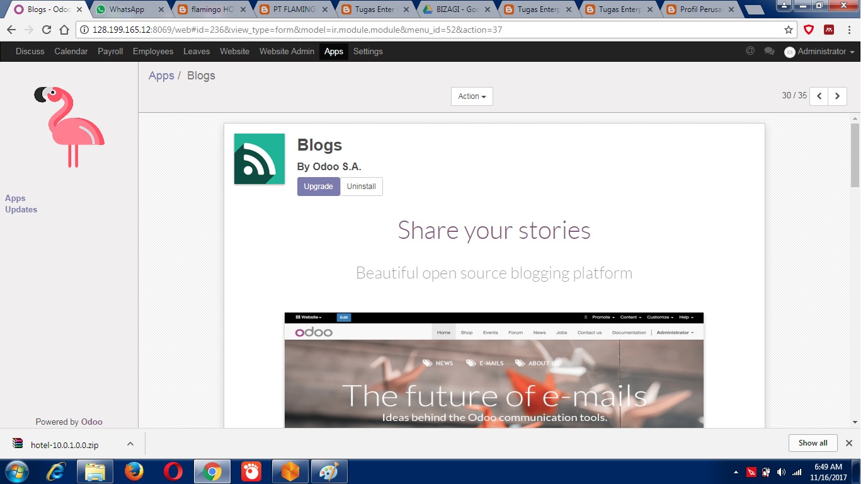The image size is (868, 484).
Task: Open Apps in the left sidebar
Action: click(15, 198)
